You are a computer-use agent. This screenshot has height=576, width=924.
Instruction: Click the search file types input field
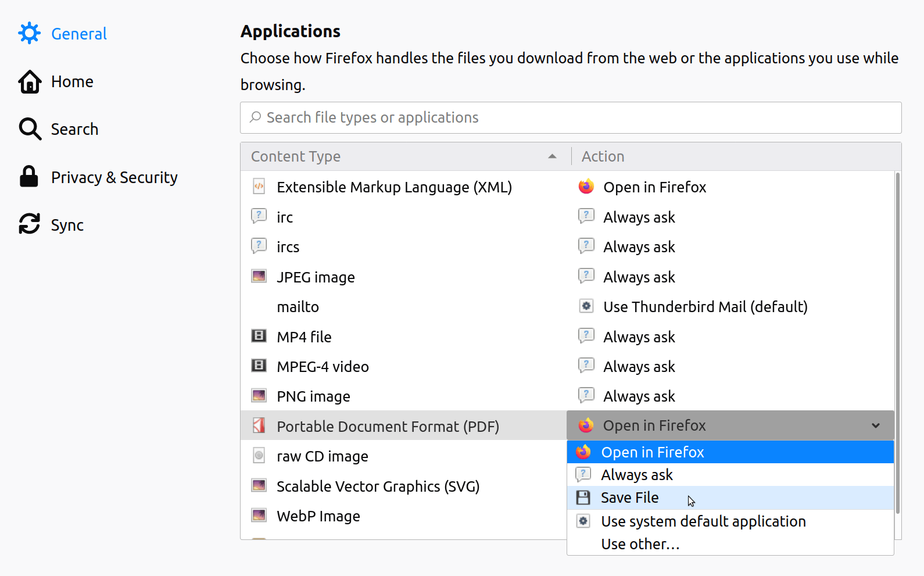pos(571,118)
